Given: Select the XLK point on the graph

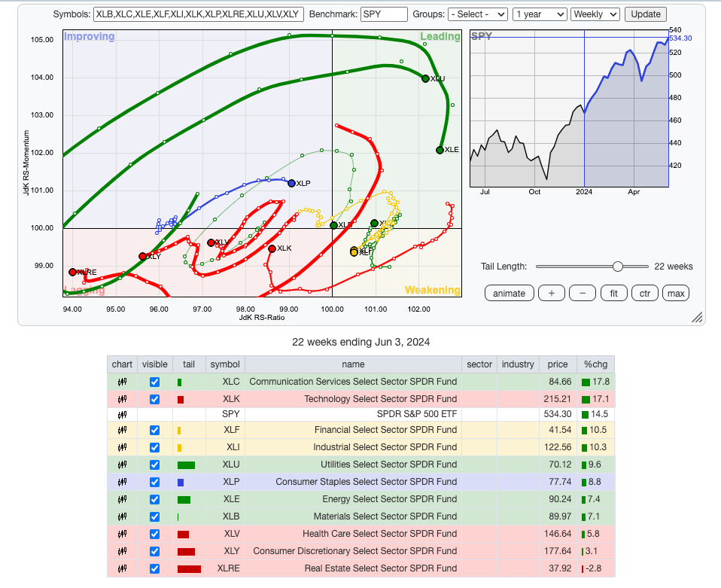Looking at the screenshot, I should coord(272,248).
